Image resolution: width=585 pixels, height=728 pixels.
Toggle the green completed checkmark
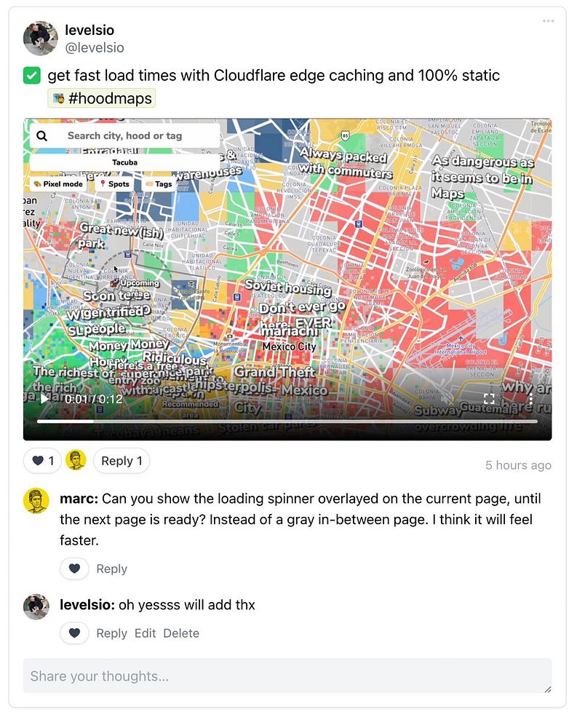[32, 76]
